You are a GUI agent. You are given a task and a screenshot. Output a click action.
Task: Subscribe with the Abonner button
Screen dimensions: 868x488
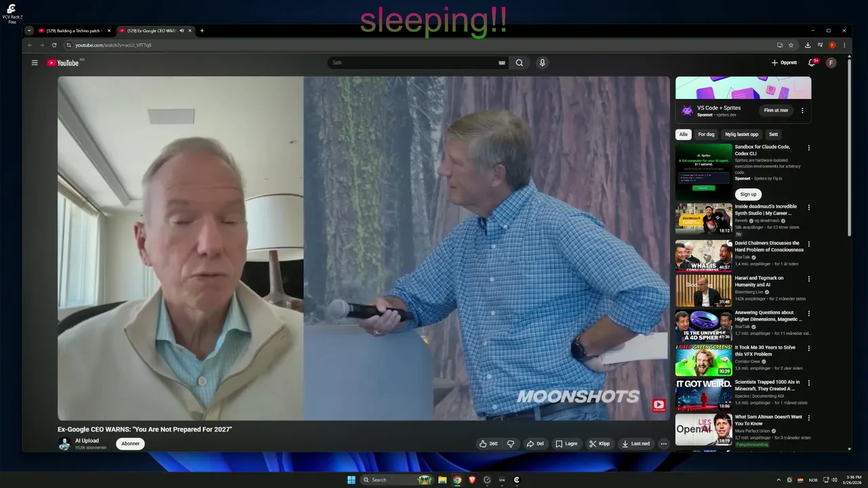point(130,444)
